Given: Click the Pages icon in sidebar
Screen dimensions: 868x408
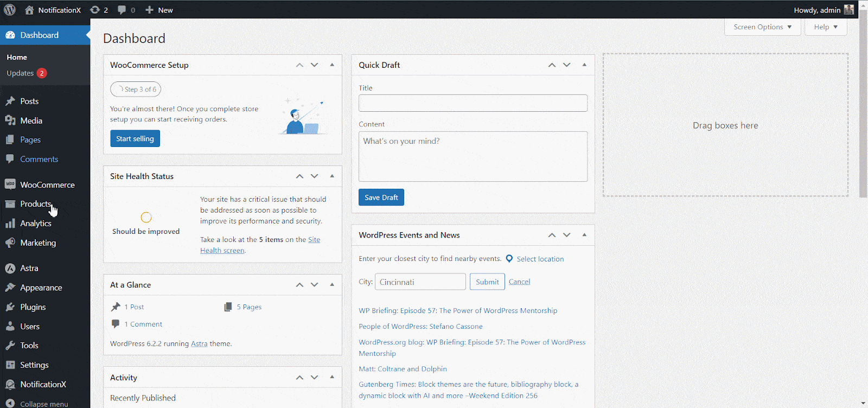Looking at the screenshot, I should coord(10,139).
